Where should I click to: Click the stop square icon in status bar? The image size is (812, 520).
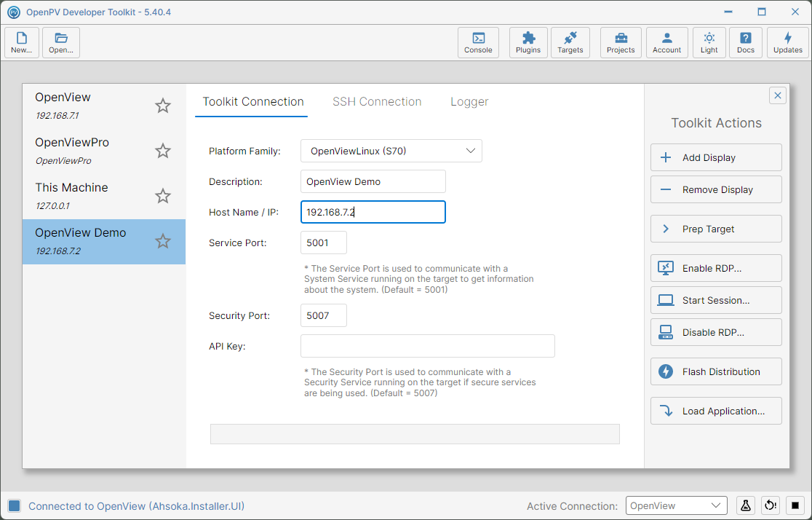pyautogui.click(x=795, y=505)
